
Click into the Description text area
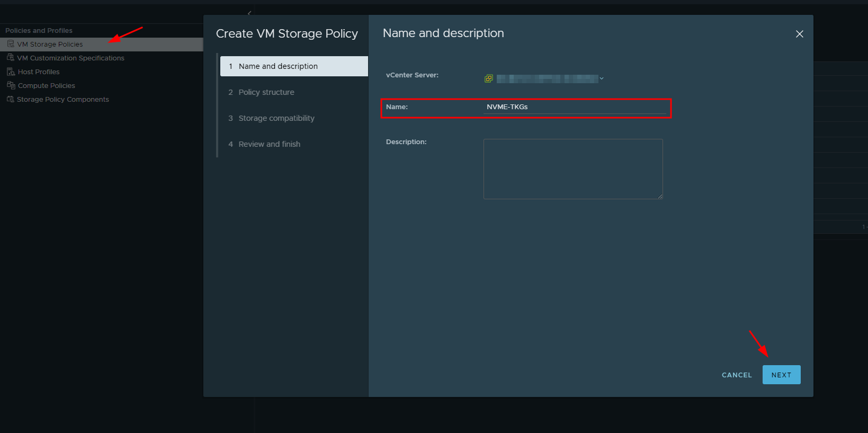coord(573,169)
